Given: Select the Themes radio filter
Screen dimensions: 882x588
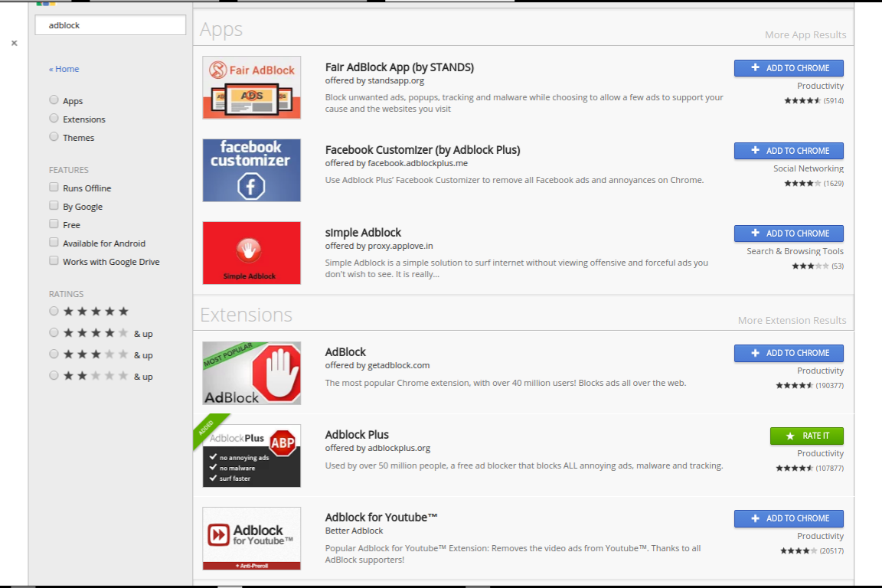Looking at the screenshot, I should (x=54, y=137).
